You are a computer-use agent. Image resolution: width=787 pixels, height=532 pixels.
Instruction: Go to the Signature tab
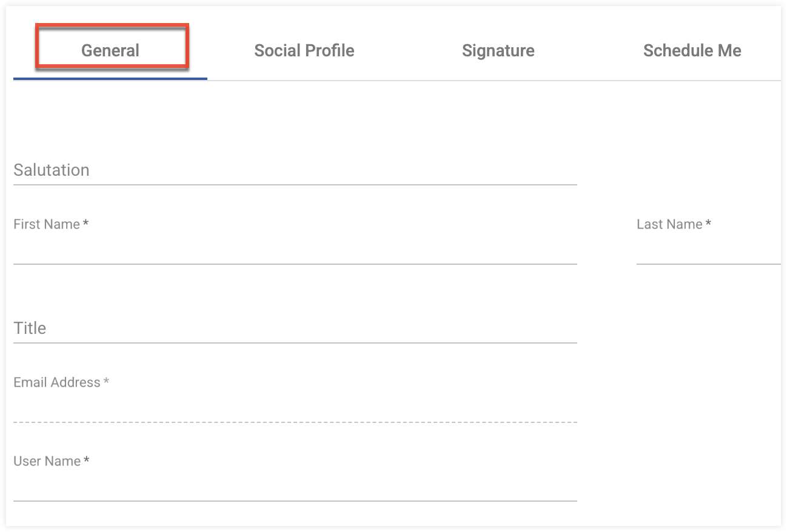[x=498, y=51]
